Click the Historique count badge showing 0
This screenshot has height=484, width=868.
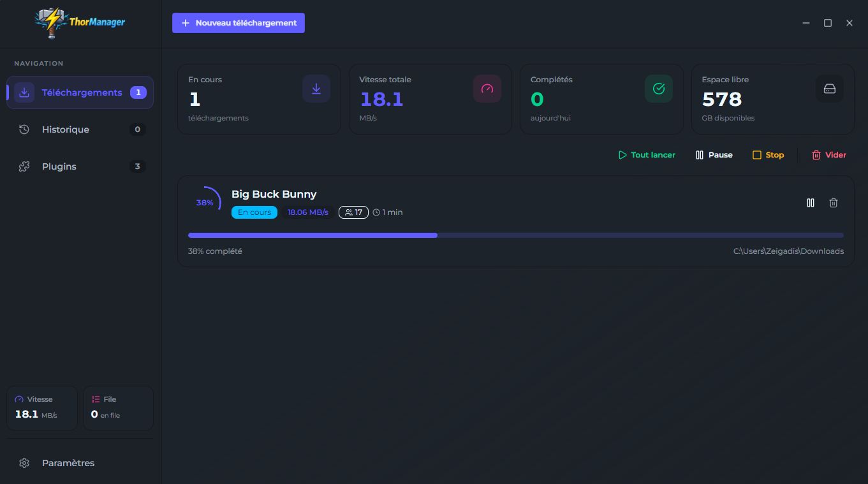click(x=137, y=129)
